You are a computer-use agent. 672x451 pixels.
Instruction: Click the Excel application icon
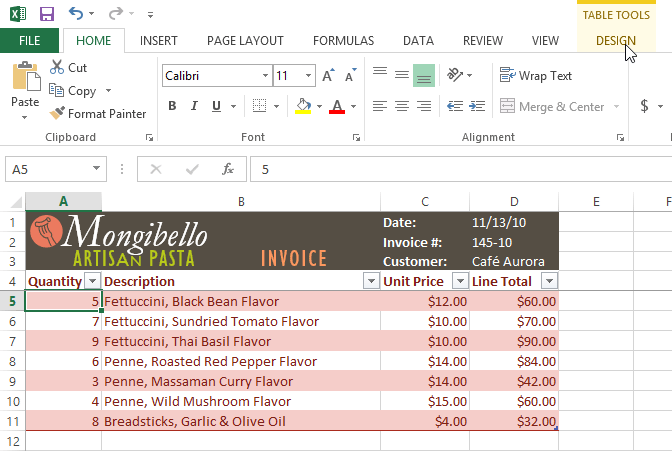18,14
